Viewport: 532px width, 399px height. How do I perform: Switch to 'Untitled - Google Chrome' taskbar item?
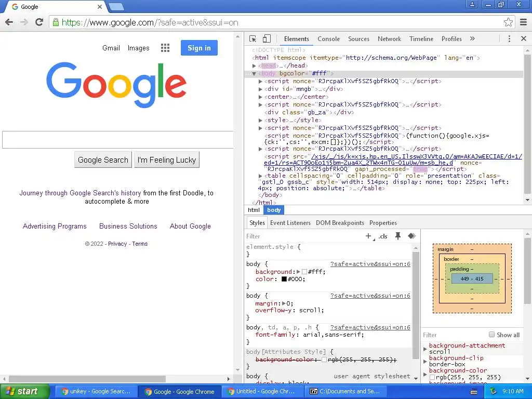(x=262, y=391)
